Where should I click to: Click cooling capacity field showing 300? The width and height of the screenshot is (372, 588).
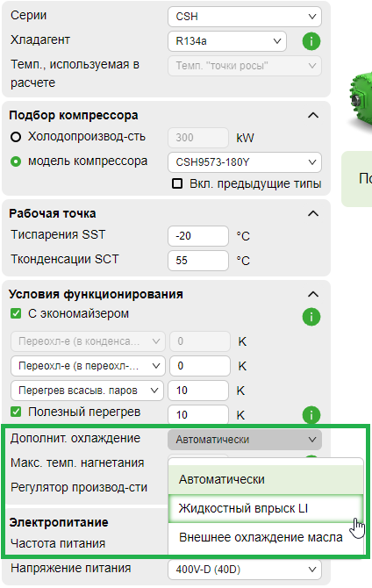tap(198, 138)
